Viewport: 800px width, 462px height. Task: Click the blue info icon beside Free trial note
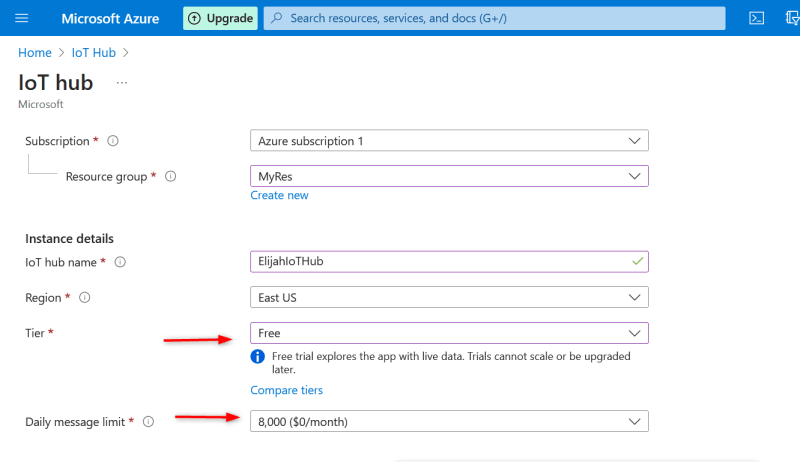[x=258, y=356]
